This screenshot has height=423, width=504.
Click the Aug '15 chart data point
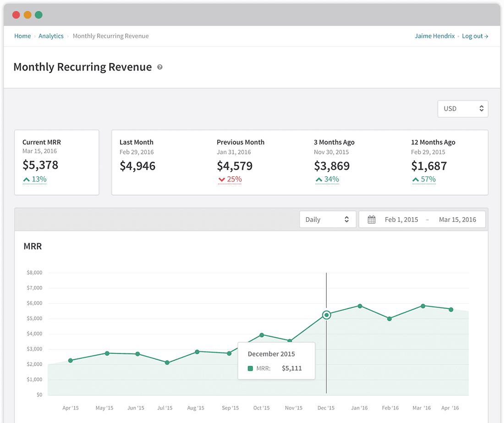[x=197, y=352]
